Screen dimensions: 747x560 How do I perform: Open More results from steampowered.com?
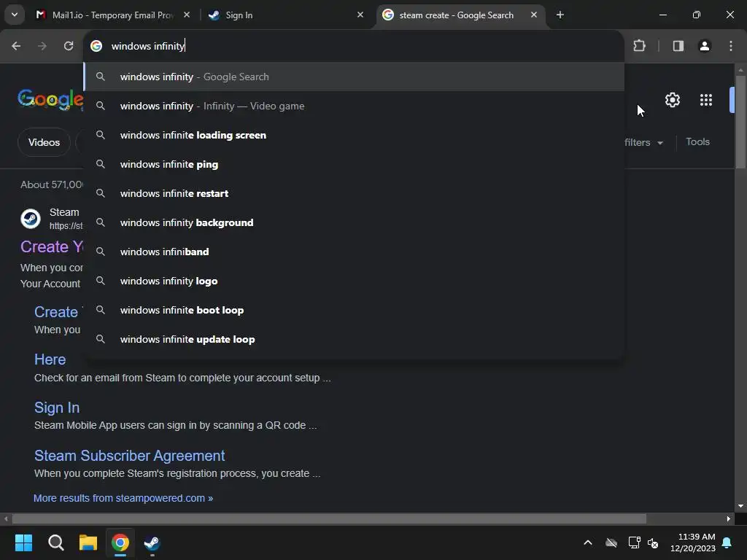click(x=123, y=498)
